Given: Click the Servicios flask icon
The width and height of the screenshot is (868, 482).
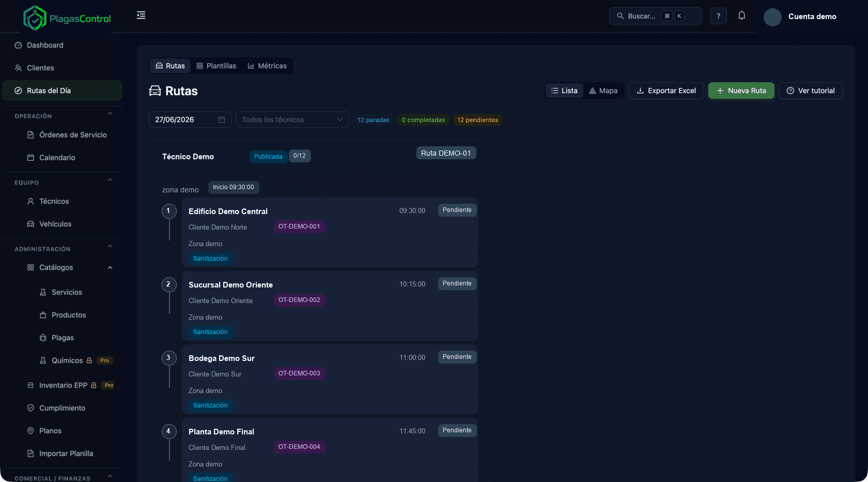Looking at the screenshot, I should click(x=43, y=292).
